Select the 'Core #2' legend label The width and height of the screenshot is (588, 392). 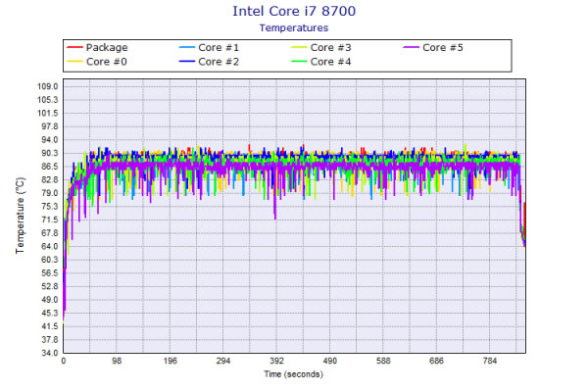tap(219, 62)
